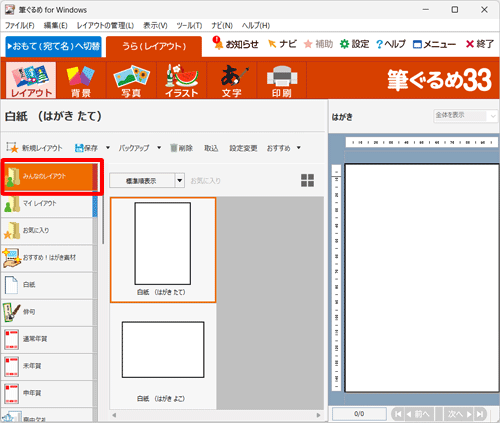Click the 設定変更 button
500x423 pixels.
pyautogui.click(x=243, y=148)
